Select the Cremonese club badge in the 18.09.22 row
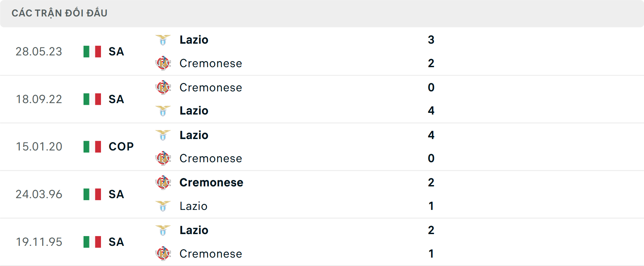This screenshot has height=266, width=644. tap(163, 87)
